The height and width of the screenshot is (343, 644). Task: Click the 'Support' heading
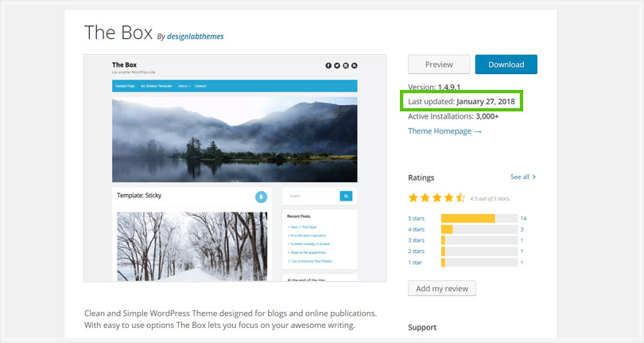[x=422, y=327]
